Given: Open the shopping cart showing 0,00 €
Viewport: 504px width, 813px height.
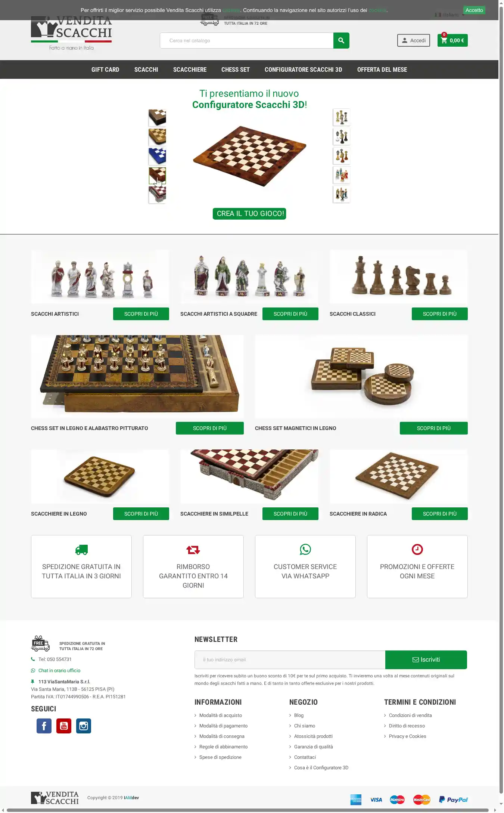Looking at the screenshot, I should click(x=452, y=40).
